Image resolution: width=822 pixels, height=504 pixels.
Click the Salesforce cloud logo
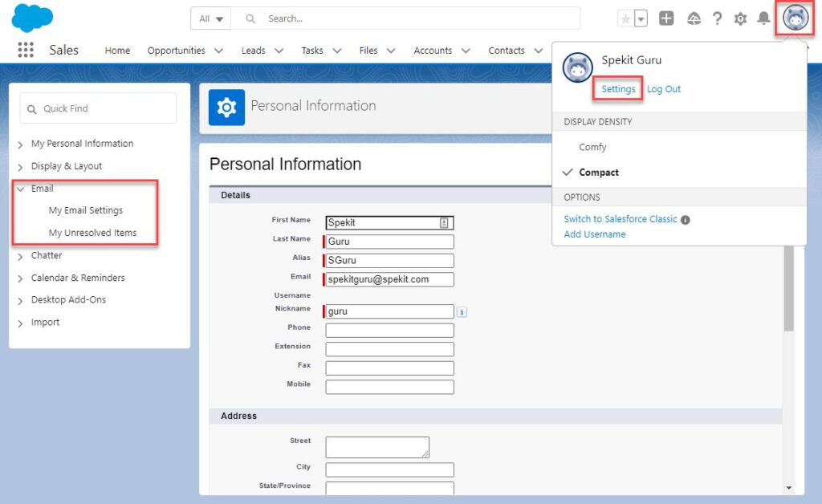pyautogui.click(x=32, y=18)
